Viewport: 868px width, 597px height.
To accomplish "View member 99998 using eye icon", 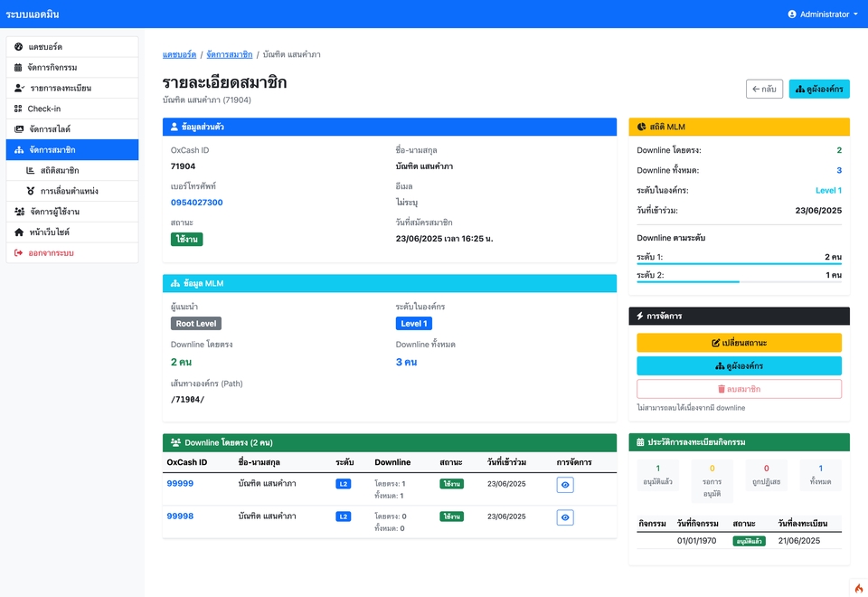I will pyautogui.click(x=565, y=517).
